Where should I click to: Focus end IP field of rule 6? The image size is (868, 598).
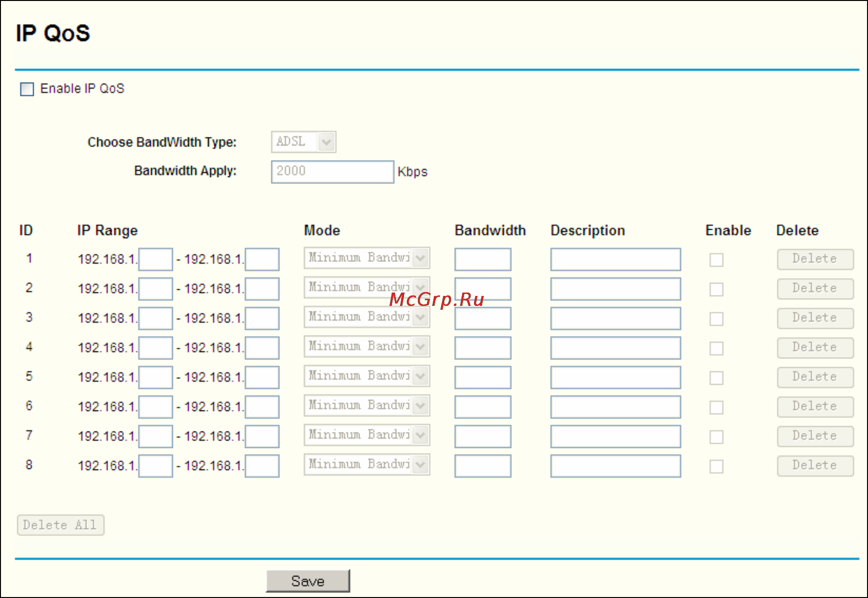(262, 407)
